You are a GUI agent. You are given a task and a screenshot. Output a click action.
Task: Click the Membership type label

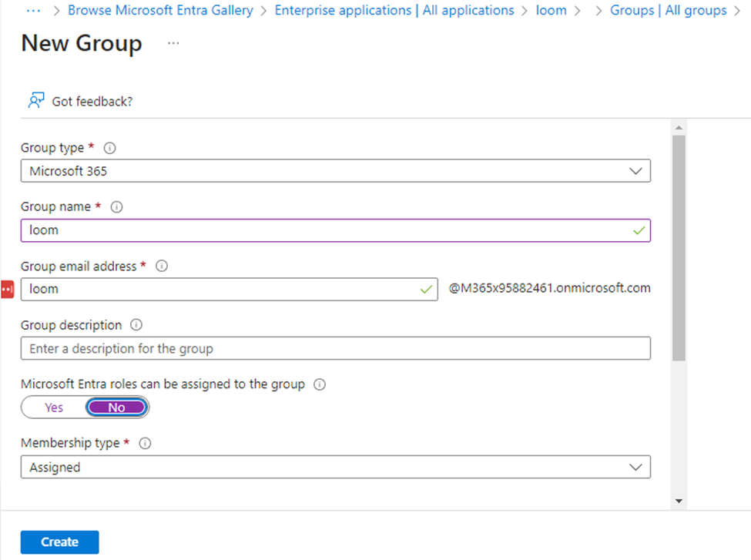point(70,443)
